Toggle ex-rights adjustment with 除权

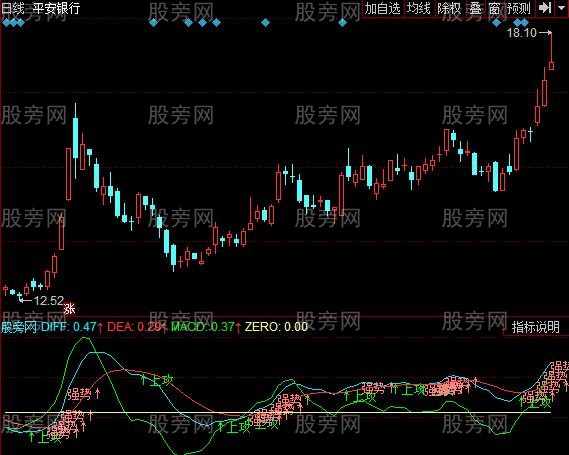click(x=449, y=8)
